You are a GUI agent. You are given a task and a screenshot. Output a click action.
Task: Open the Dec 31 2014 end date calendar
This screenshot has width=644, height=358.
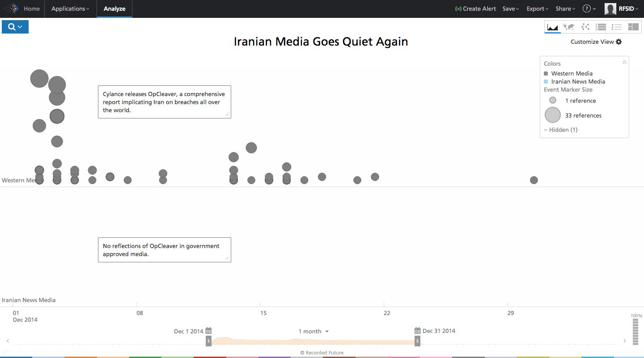[417, 331]
